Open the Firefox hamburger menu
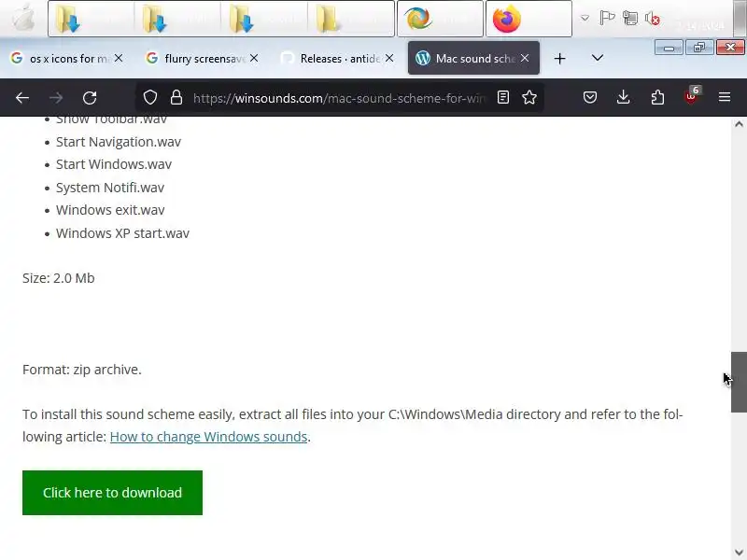The height and width of the screenshot is (560, 747). pyautogui.click(x=725, y=98)
